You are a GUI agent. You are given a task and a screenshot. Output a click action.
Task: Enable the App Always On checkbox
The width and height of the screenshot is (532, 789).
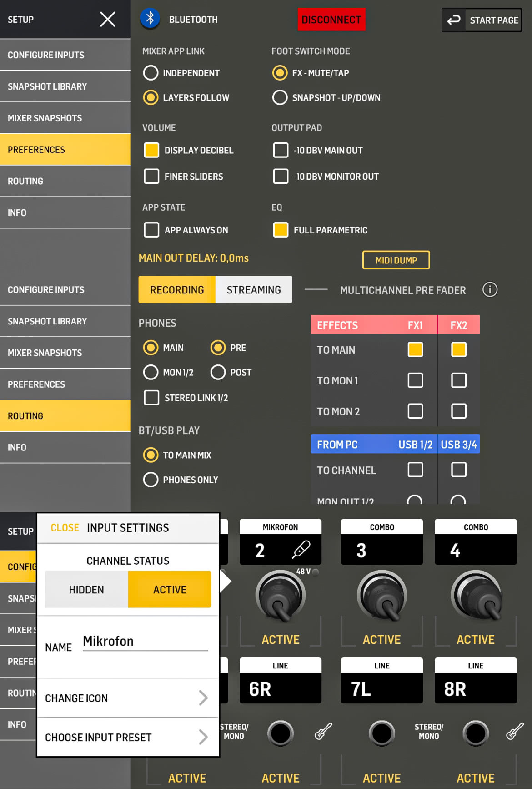click(x=151, y=230)
